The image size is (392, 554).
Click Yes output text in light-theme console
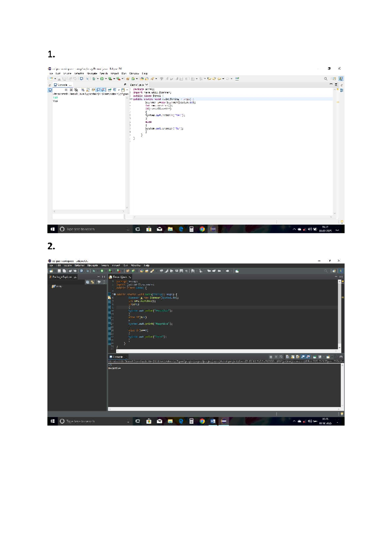point(55,101)
